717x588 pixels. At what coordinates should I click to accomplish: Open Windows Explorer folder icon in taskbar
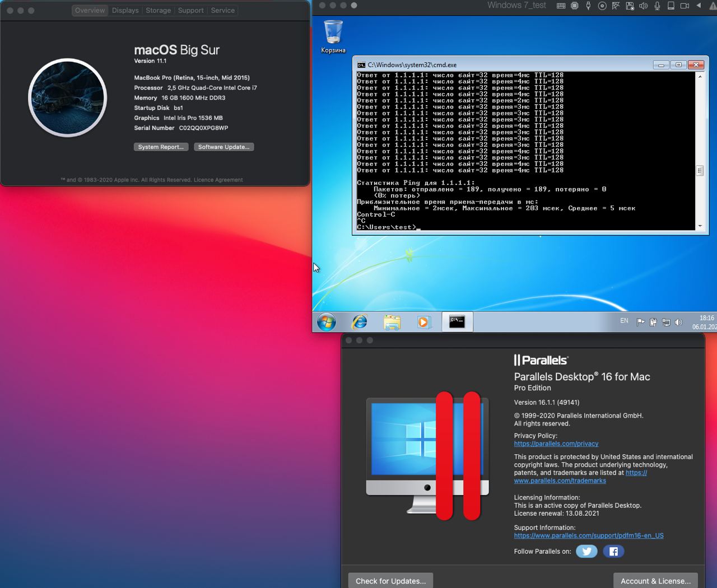(392, 322)
